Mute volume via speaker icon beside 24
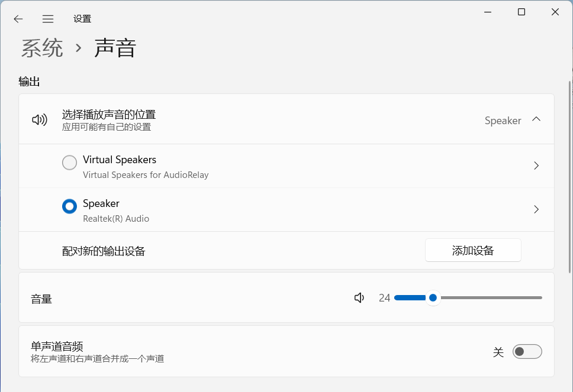 tap(359, 298)
